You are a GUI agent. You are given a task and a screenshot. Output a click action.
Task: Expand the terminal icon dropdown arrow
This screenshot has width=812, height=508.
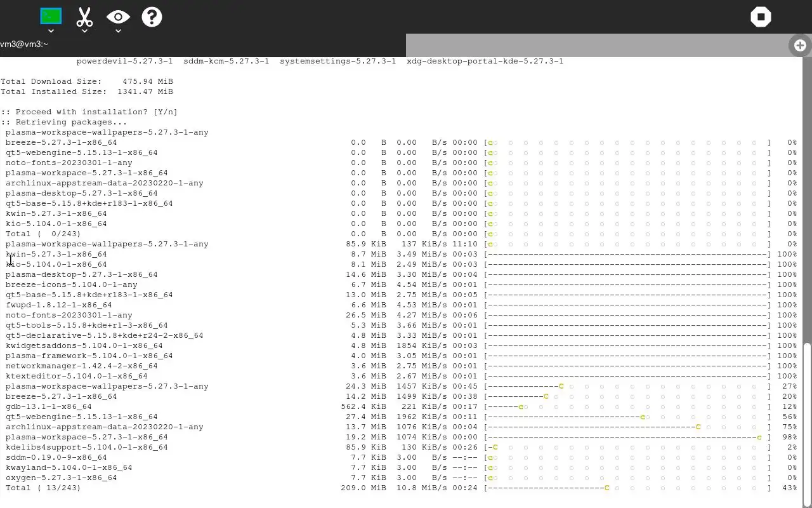[x=51, y=30]
